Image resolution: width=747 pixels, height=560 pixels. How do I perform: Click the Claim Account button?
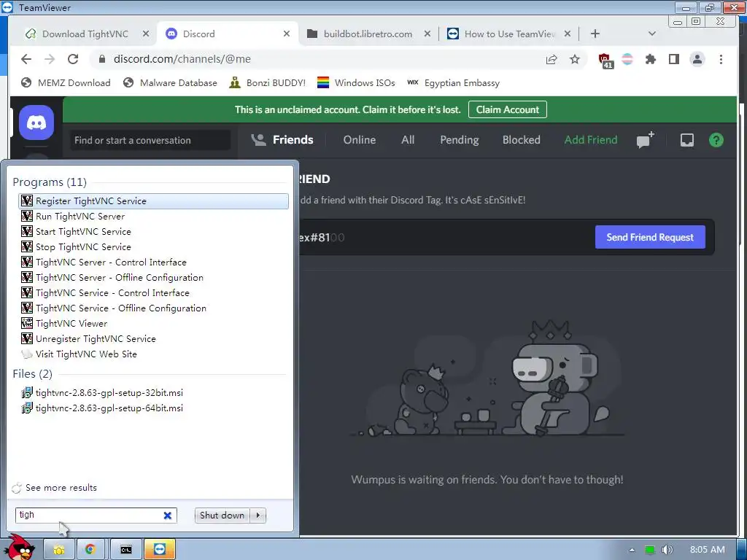[x=508, y=109]
